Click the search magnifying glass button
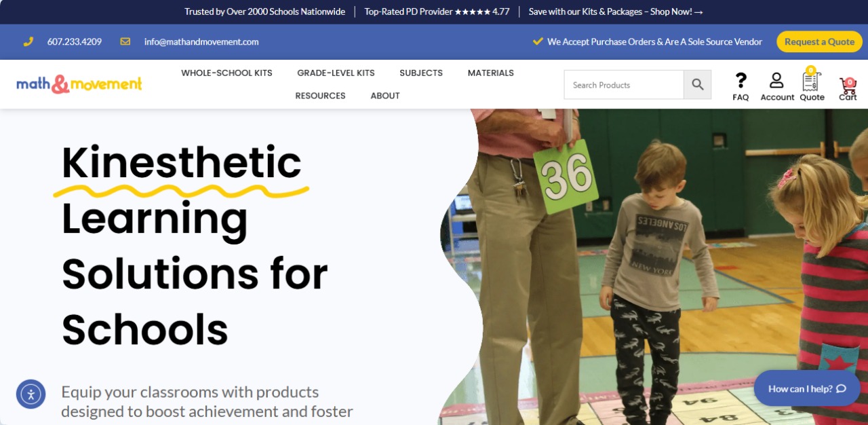 pyautogui.click(x=698, y=85)
